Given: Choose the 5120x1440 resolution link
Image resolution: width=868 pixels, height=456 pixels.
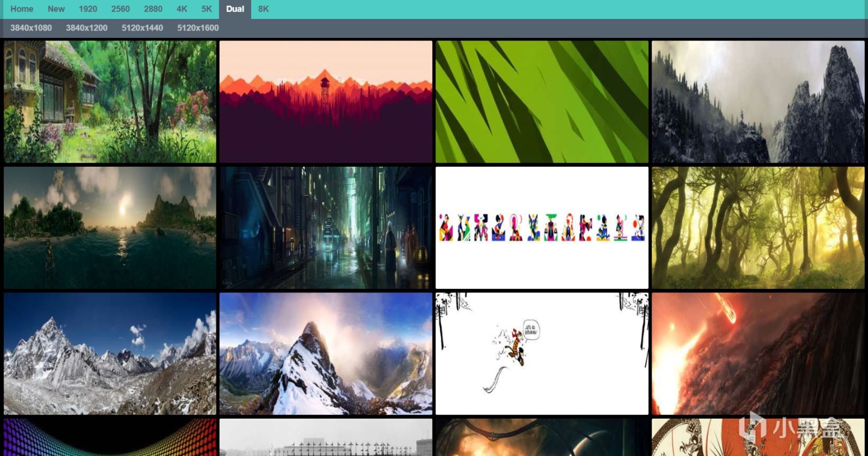Looking at the screenshot, I should [142, 28].
